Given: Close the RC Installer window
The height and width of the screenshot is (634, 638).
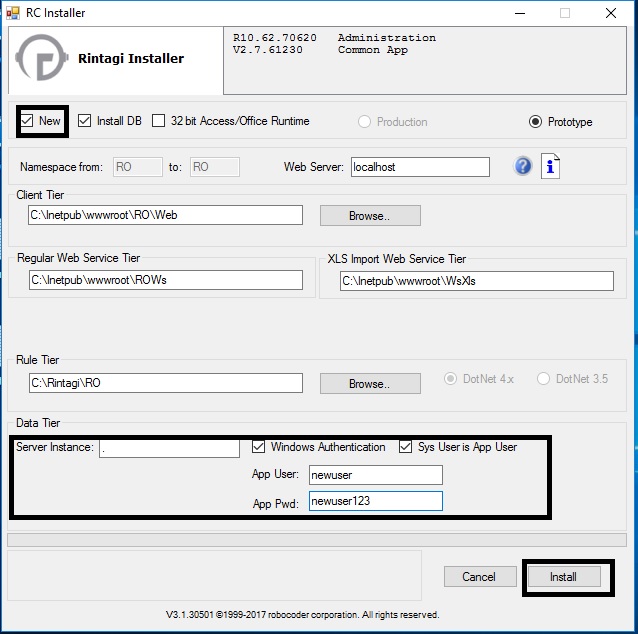Looking at the screenshot, I should pyautogui.click(x=610, y=13).
